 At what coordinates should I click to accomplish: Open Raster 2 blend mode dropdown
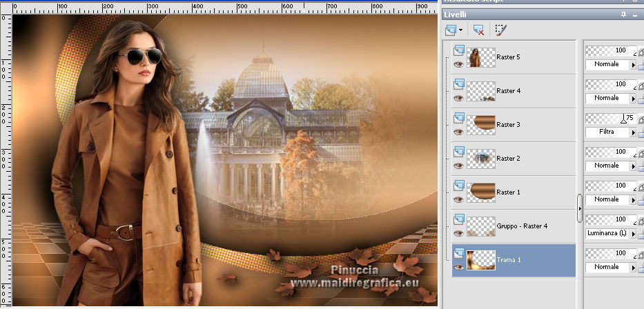point(634,166)
